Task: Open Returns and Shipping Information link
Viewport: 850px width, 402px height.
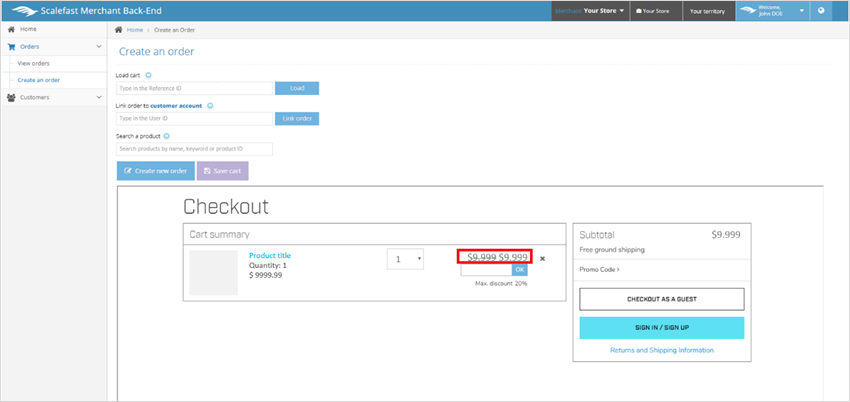Action: tap(661, 350)
